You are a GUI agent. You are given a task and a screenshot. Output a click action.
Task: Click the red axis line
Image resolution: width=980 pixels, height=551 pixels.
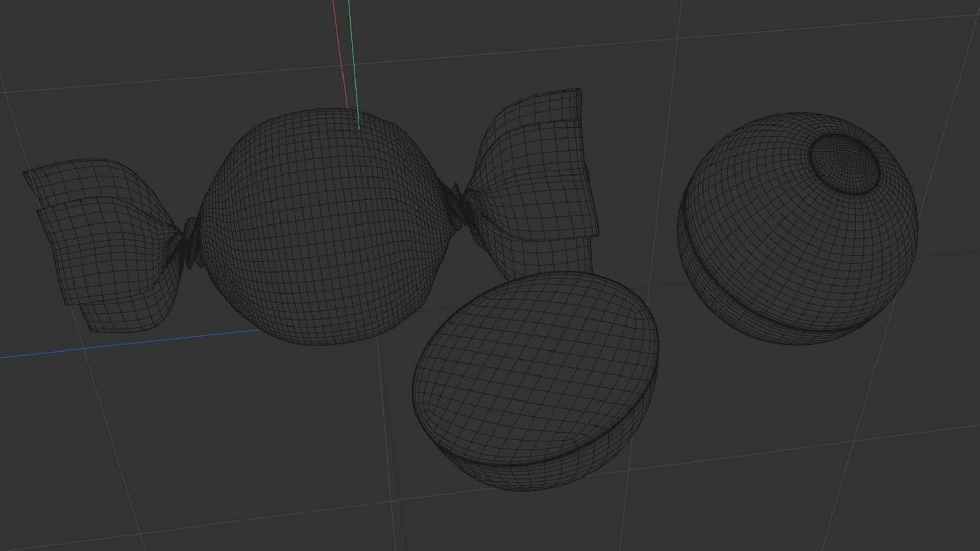click(x=340, y=51)
